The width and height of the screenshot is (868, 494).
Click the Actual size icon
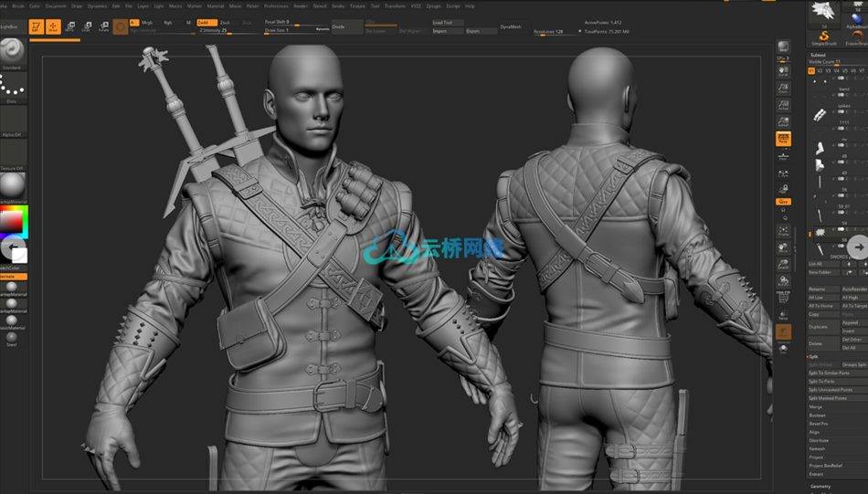click(783, 105)
